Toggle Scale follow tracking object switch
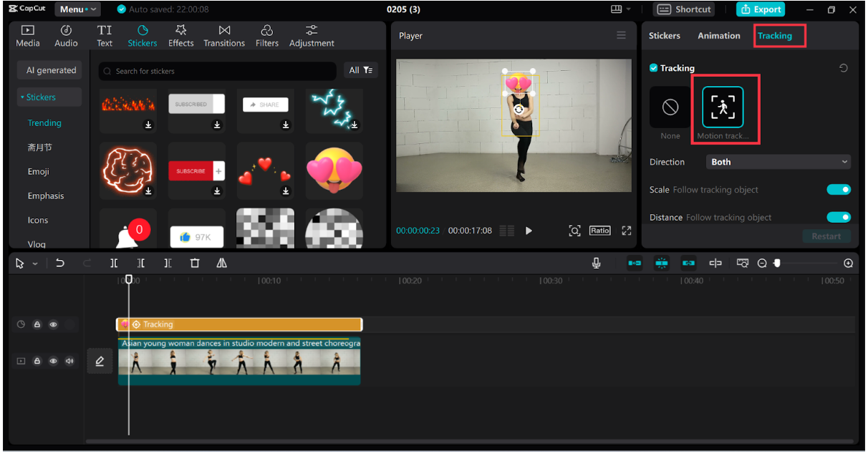This screenshot has width=868, height=454. pos(839,190)
